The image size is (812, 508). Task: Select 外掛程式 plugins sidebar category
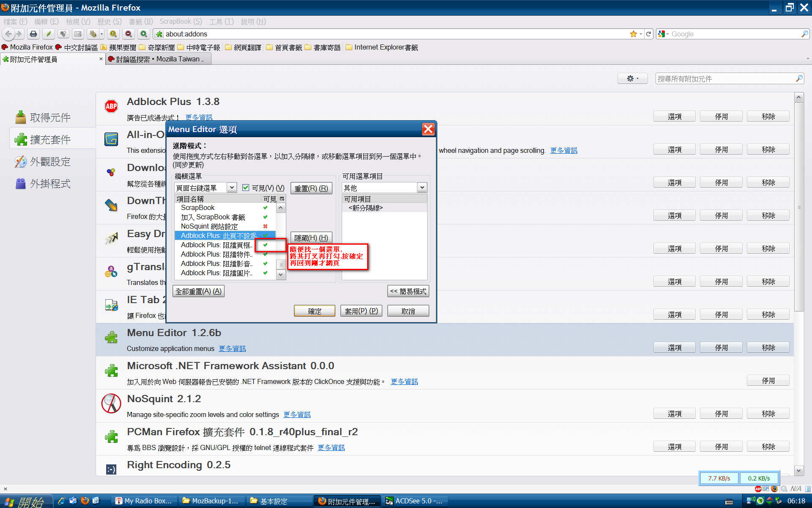click(50, 184)
